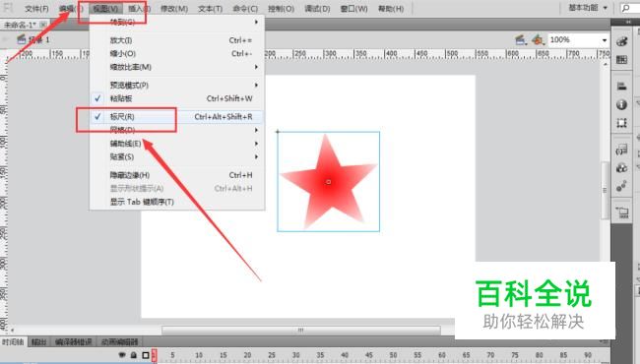Open the Components panel icon
This screenshot has width=640, height=364.
[x=621, y=168]
